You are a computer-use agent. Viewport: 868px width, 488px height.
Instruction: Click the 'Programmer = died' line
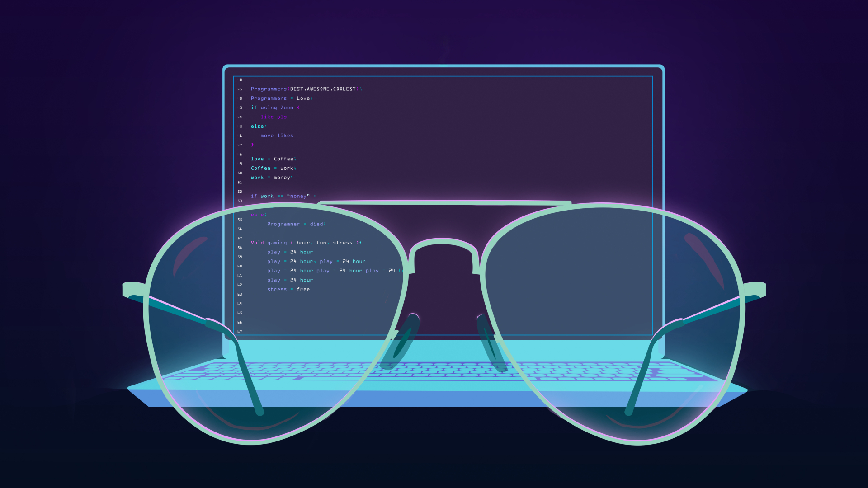click(296, 224)
